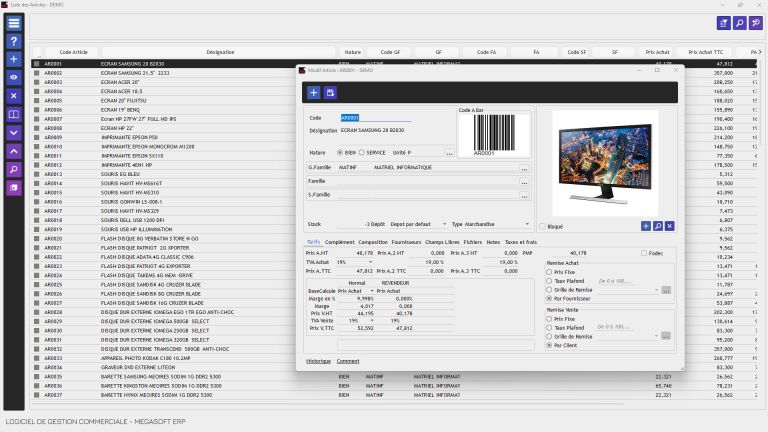Move down with sidebar chevron-down icon
Viewport: 768px width, 432px height.
(14, 133)
